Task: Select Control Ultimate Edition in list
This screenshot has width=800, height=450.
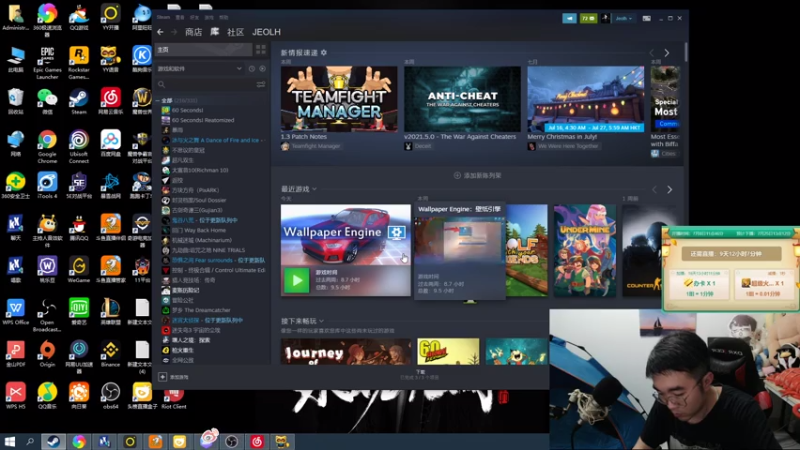Action: pos(214,270)
